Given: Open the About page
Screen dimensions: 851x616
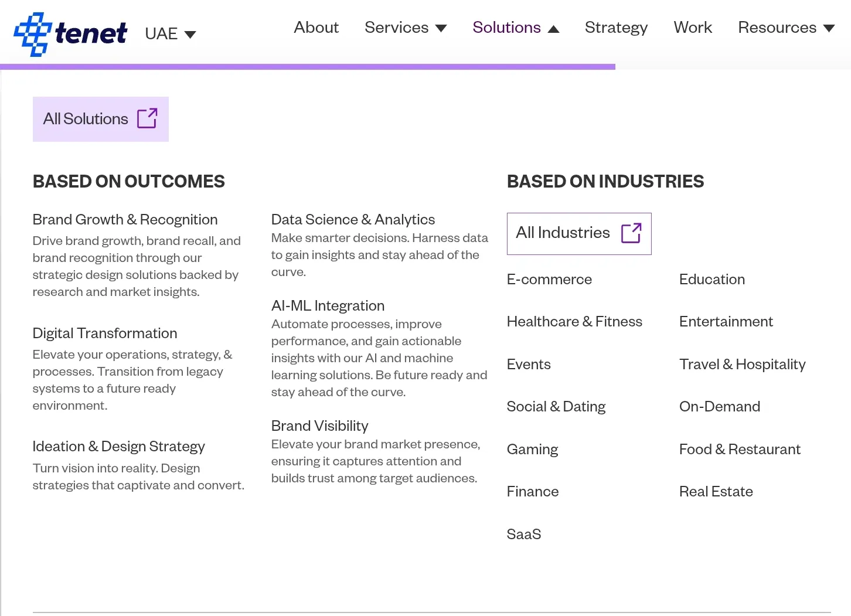Looking at the screenshot, I should click(316, 28).
